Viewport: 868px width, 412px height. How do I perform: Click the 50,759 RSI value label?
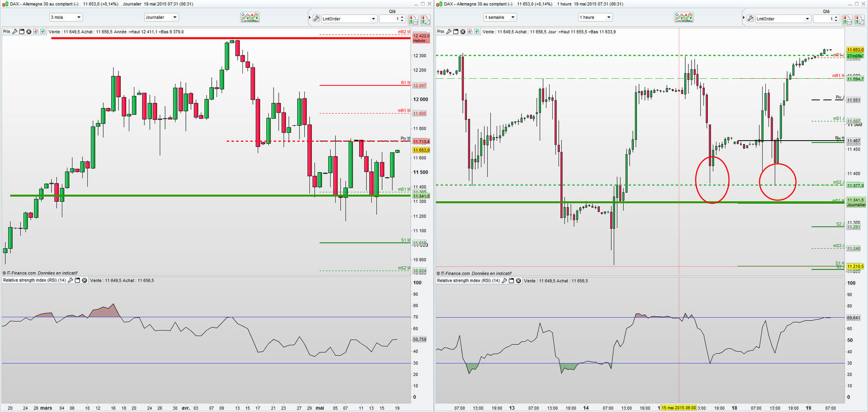(x=420, y=339)
